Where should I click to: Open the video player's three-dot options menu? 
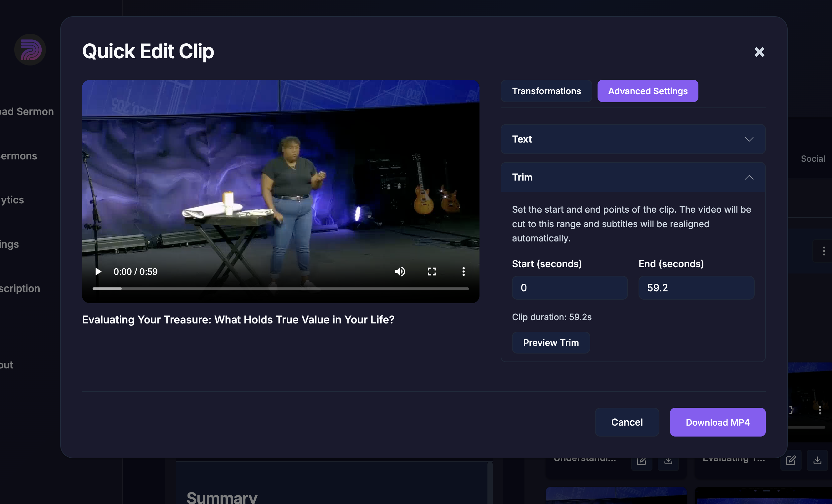(463, 272)
